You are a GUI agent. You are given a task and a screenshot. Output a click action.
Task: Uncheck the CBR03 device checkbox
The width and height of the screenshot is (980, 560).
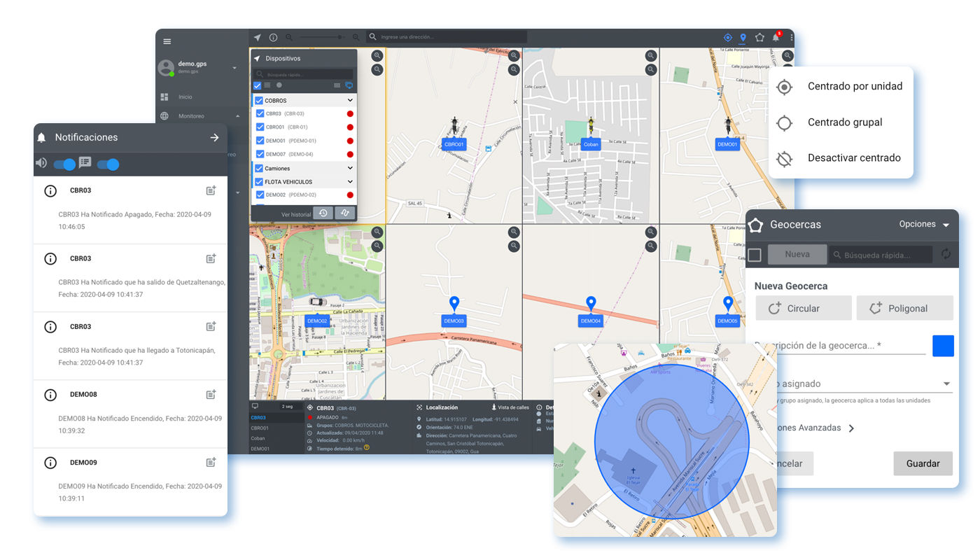[x=260, y=113]
